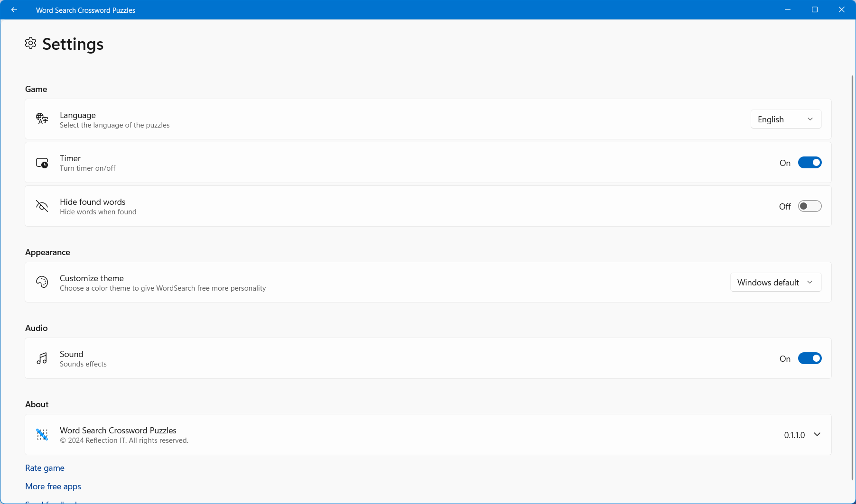Click the Game section heading
The height and width of the screenshot is (504, 856).
(36, 89)
